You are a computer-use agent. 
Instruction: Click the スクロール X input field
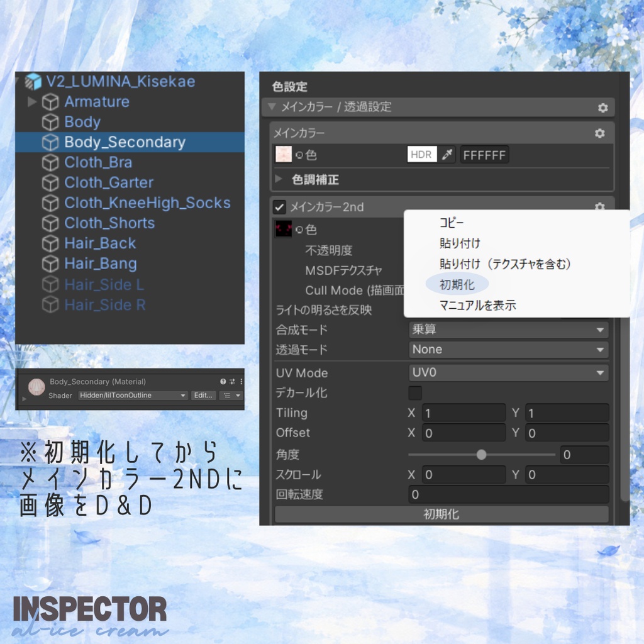pos(464,475)
